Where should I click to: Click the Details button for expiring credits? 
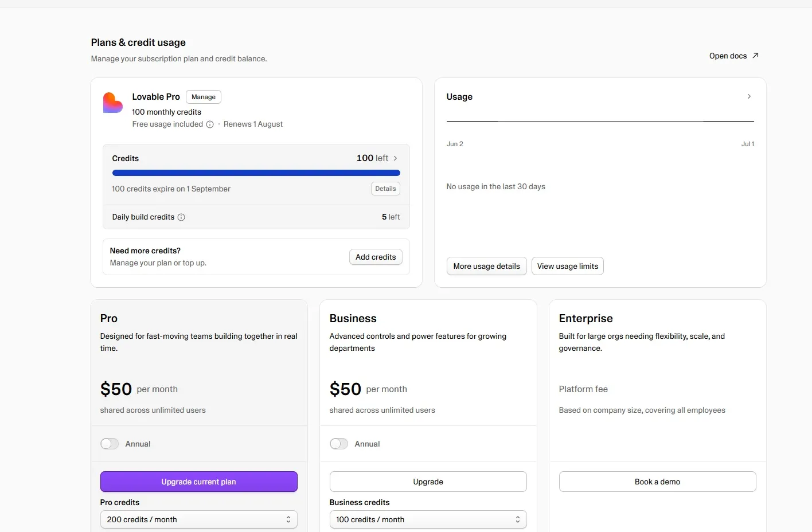(x=385, y=189)
